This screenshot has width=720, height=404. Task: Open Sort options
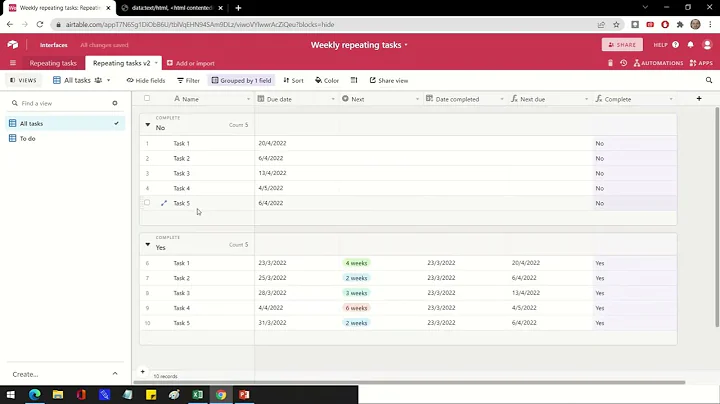tap(293, 80)
